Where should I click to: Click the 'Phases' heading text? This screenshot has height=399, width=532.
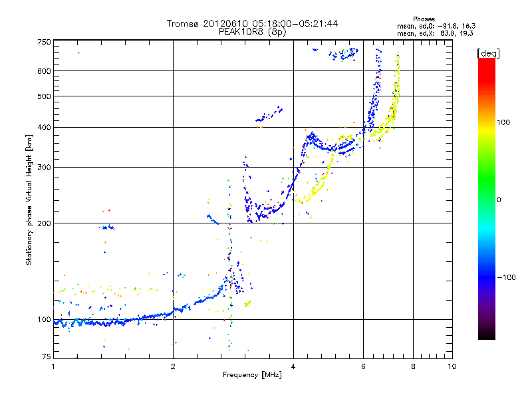(424, 19)
